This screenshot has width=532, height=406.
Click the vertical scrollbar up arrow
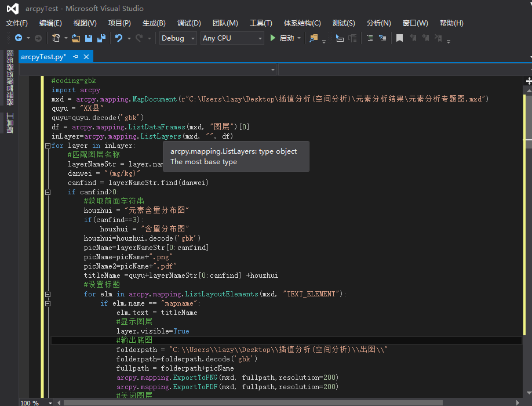(529, 90)
